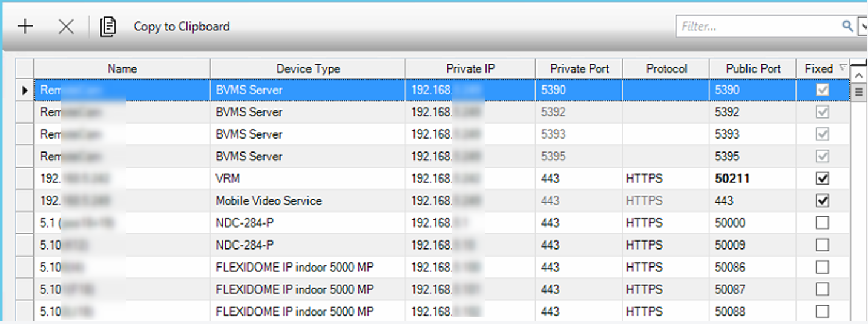Click the Protocol column header

pos(666,69)
